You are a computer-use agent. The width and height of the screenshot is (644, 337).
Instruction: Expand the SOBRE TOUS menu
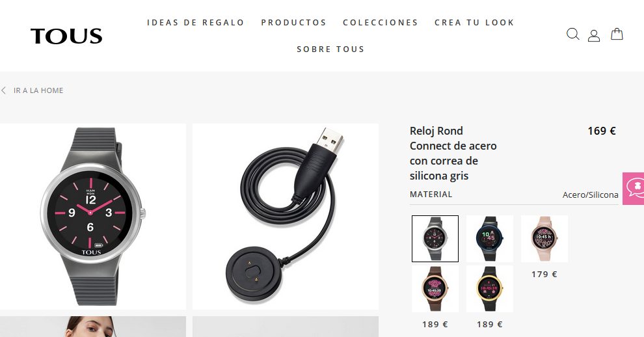point(330,49)
